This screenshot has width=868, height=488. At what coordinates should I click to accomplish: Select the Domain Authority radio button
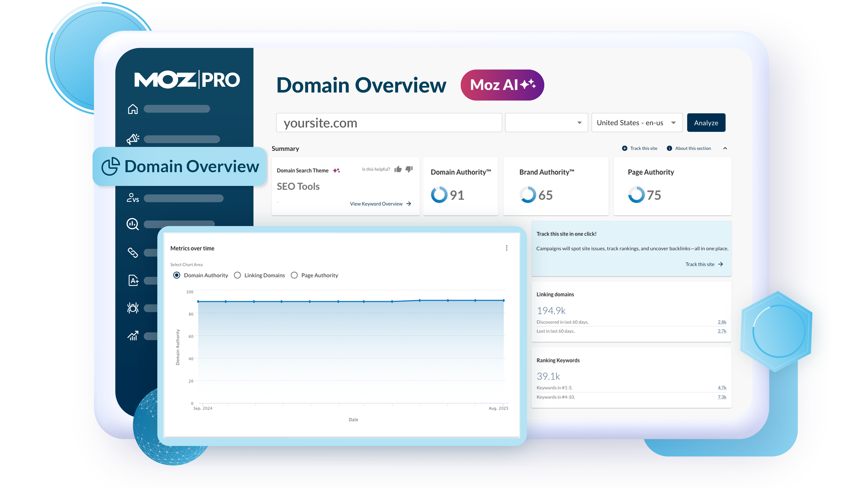click(x=176, y=275)
